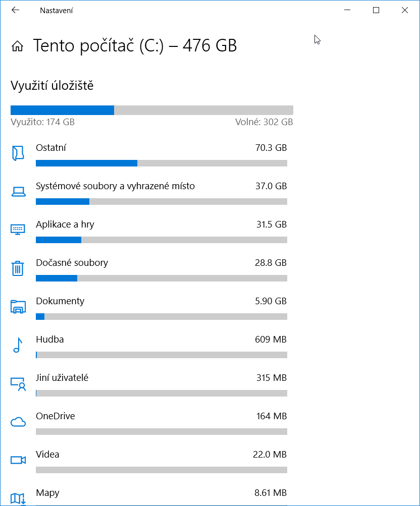This screenshot has width=420, height=506.
Task: Open the Ostatní folder icon
Action: pos(18,153)
